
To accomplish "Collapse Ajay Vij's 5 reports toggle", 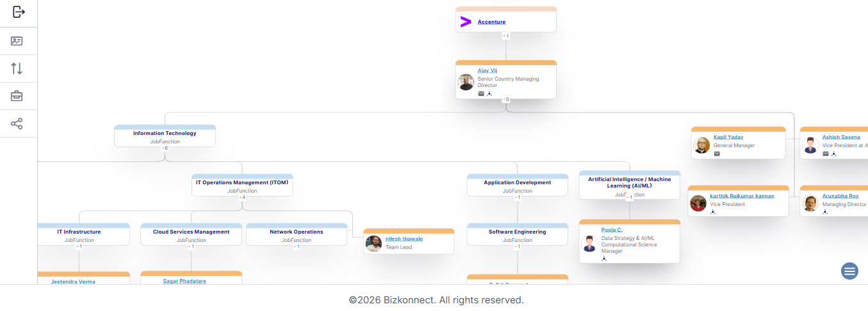I will tap(505, 99).
